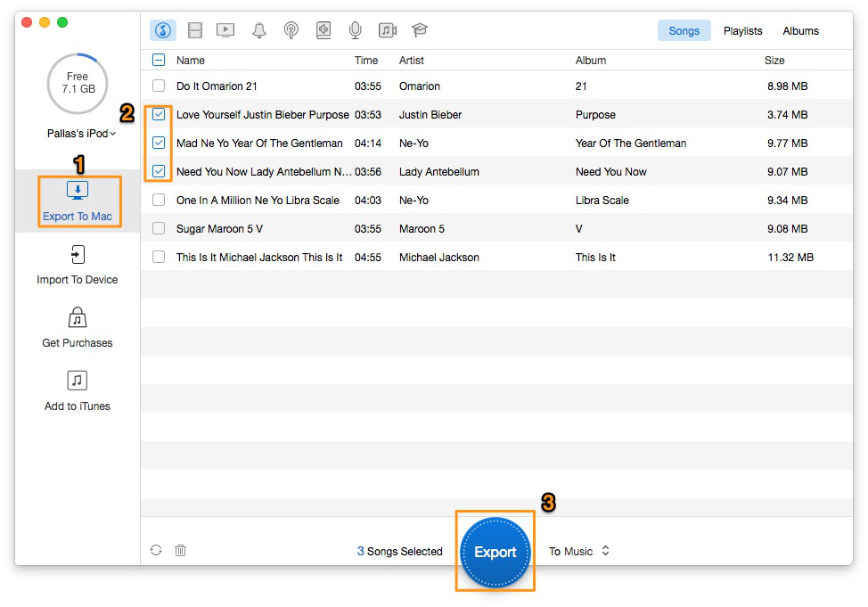The image size is (868, 607).
Task: Open the To Music destination dropdown
Action: tap(579, 551)
